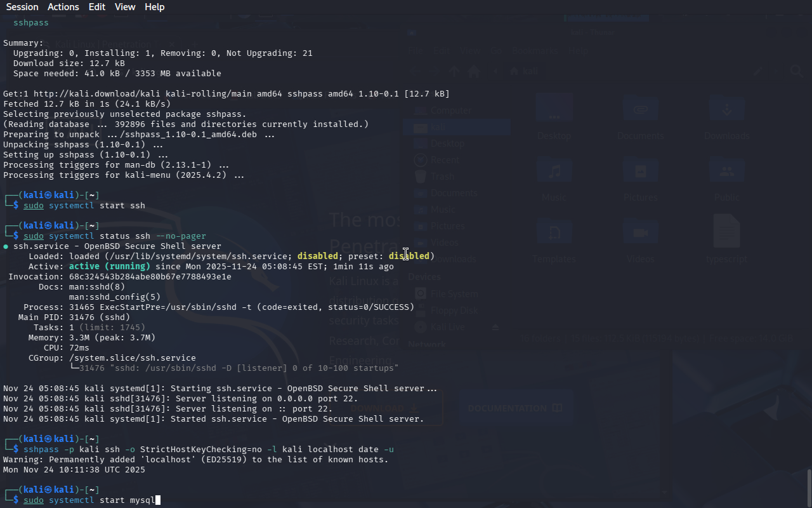Open the terminal Help menu
This screenshot has width=812, height=508.
click(154, 7)
